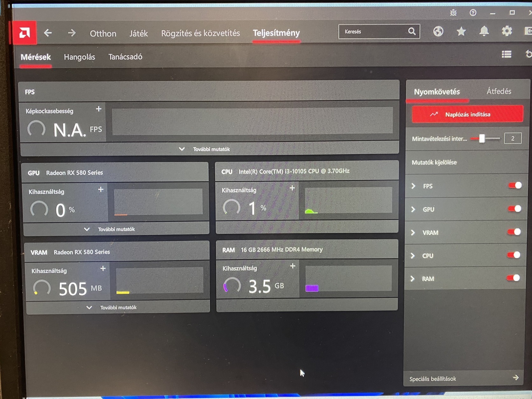Image resolution: width=532 pixels, height=399 pixels.
Task: Open settings gear icon
Action: pyautogui.click(x=507, y=31)
